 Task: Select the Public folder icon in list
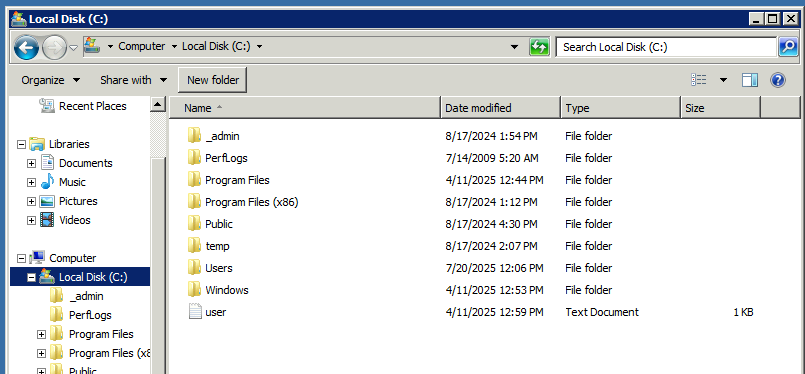[194, 224]
